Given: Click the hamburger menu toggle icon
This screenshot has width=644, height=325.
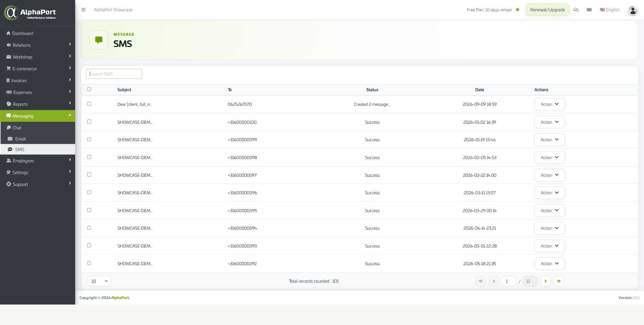Looking at the screenshot, I should 83,10.
